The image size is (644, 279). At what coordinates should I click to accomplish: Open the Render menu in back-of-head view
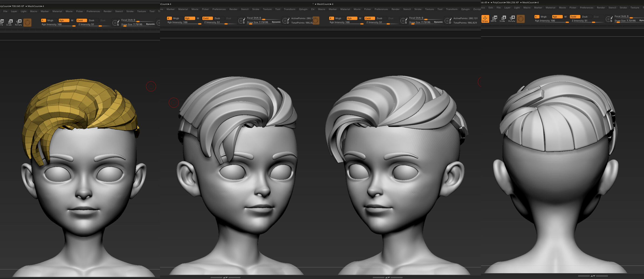[601, 7]
